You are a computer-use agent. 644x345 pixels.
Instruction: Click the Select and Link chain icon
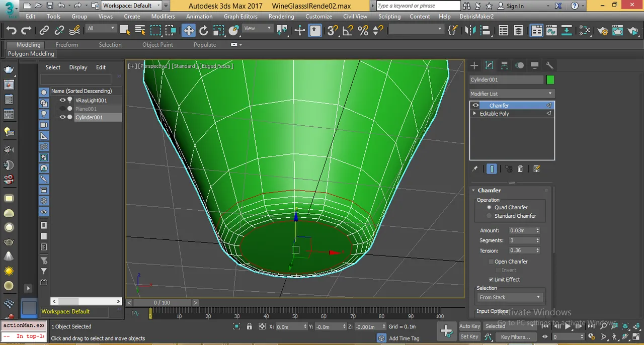coord(44,31)
